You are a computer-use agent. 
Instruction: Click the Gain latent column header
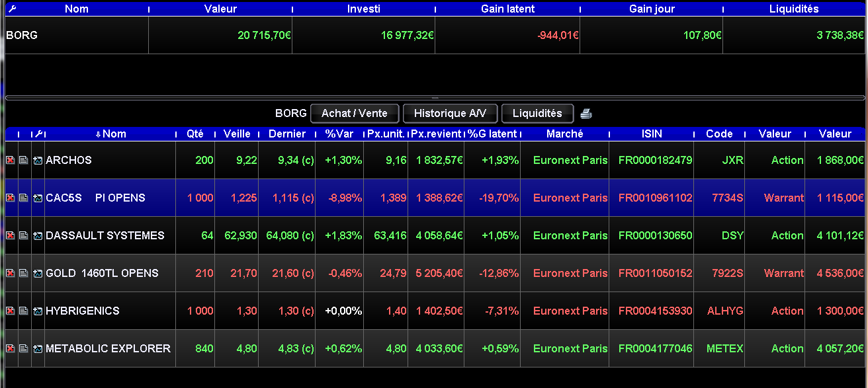click(x=507, y=9)
